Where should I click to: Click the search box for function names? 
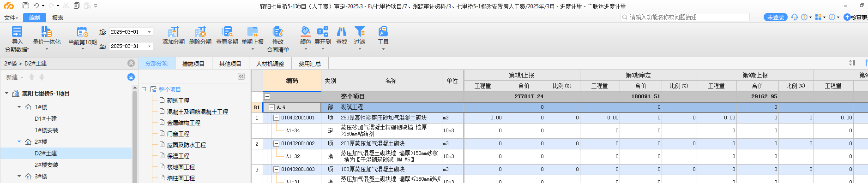(x=685, y=17)
